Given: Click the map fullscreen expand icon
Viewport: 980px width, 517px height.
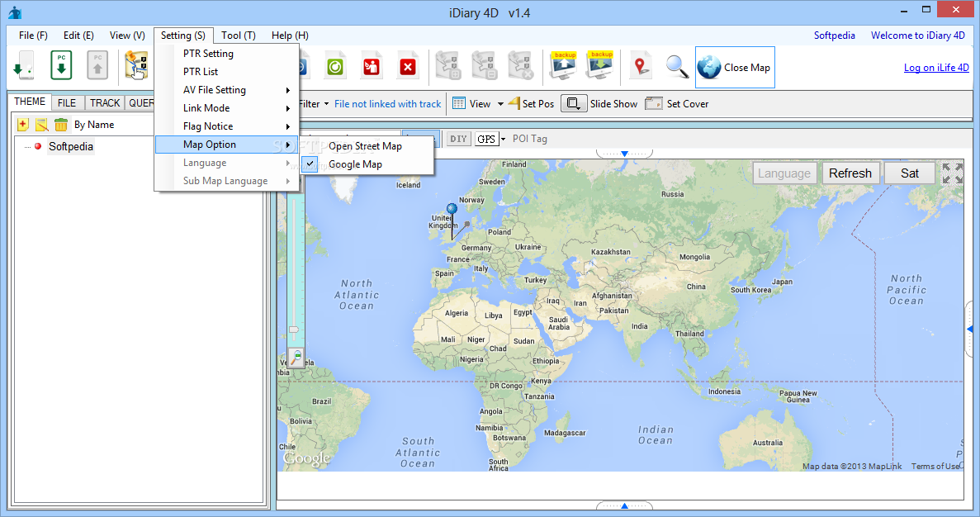Looking at the screenshot, I should pyautogui.click(x=953, y=173).
